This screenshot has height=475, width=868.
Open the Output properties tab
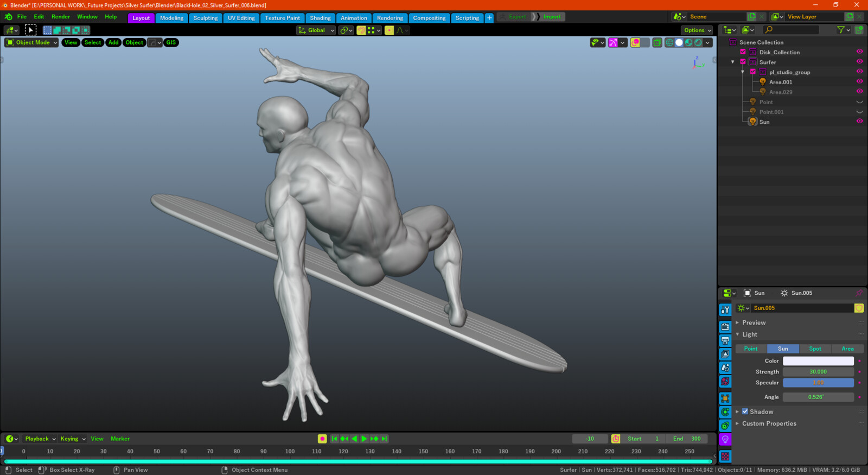pos(725,340)
